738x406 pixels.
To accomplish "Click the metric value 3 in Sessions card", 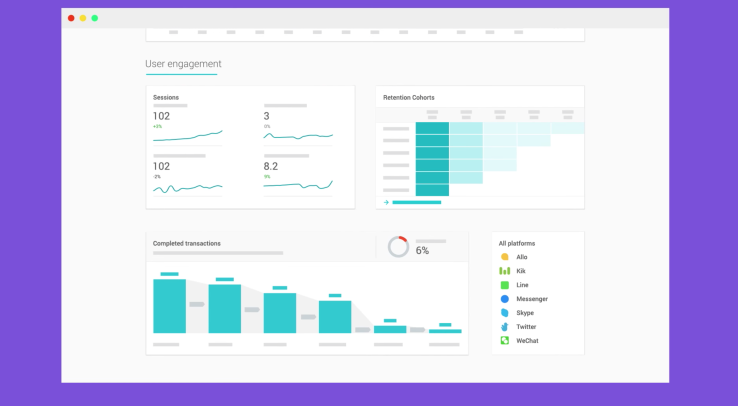I will (x=266, y=116).
